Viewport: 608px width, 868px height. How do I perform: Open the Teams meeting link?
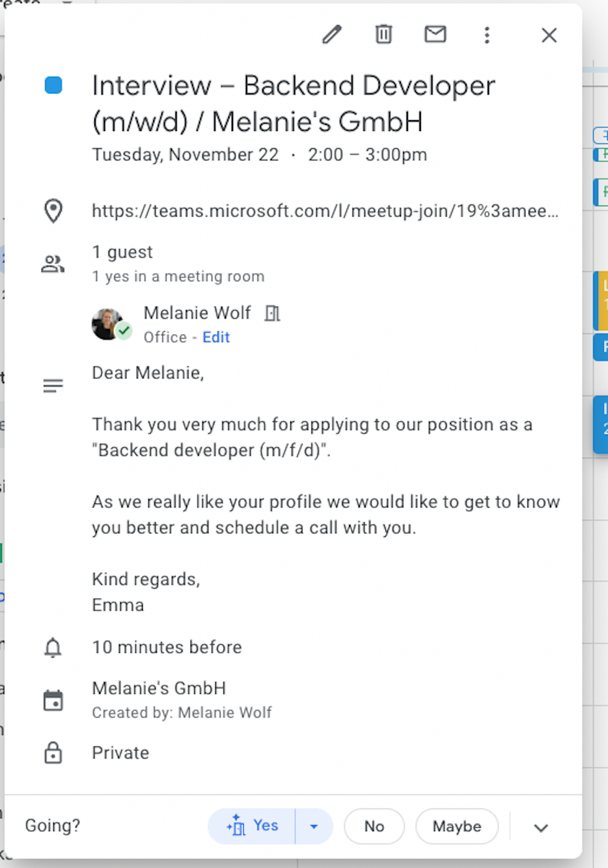coord(325,211)
